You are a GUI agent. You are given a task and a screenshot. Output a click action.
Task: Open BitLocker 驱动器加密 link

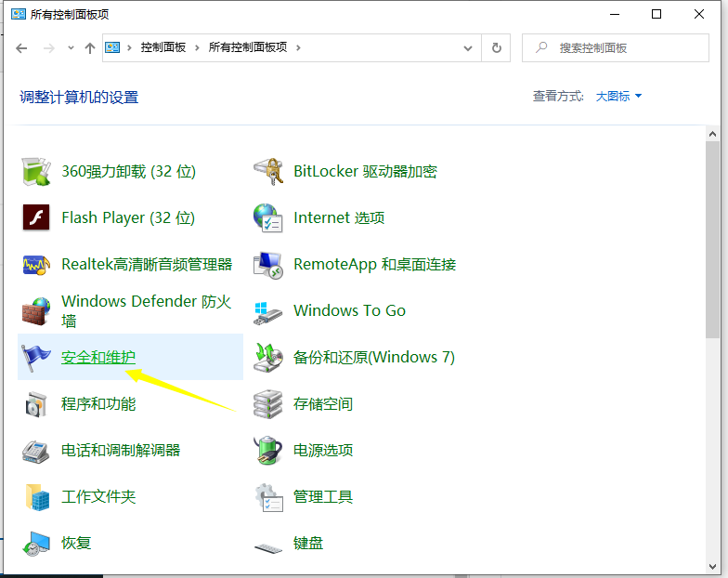click(x=366, y=171)
